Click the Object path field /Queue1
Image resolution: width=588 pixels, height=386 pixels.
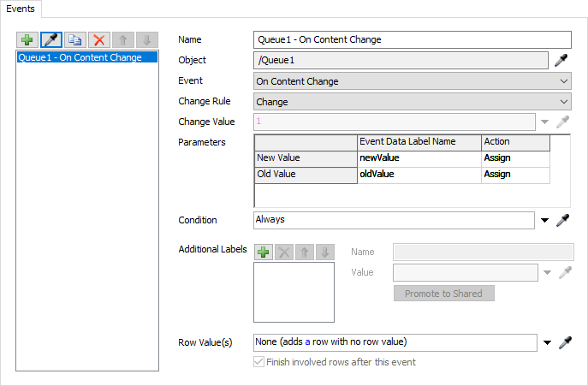[401, 60]
